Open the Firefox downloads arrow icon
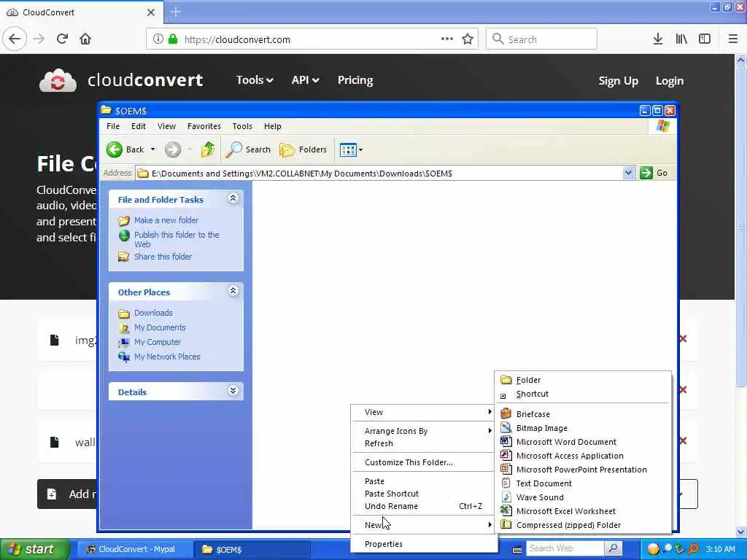The width and height of the screenshot is (747, 560). pyautogui.click(x=658, y=39)
